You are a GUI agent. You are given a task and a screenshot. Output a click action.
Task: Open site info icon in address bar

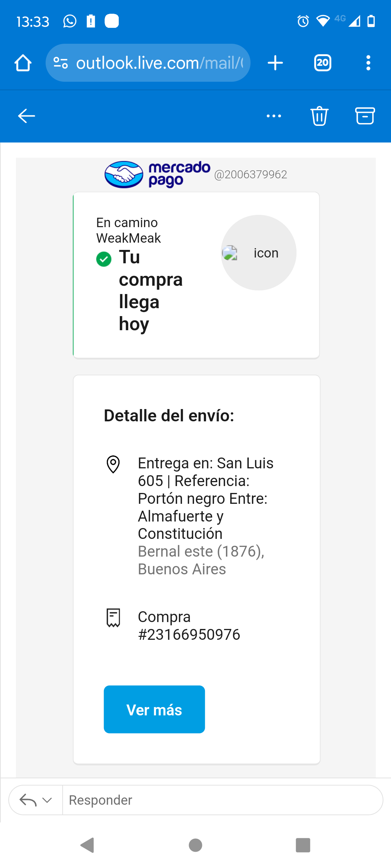pos(60,63)
